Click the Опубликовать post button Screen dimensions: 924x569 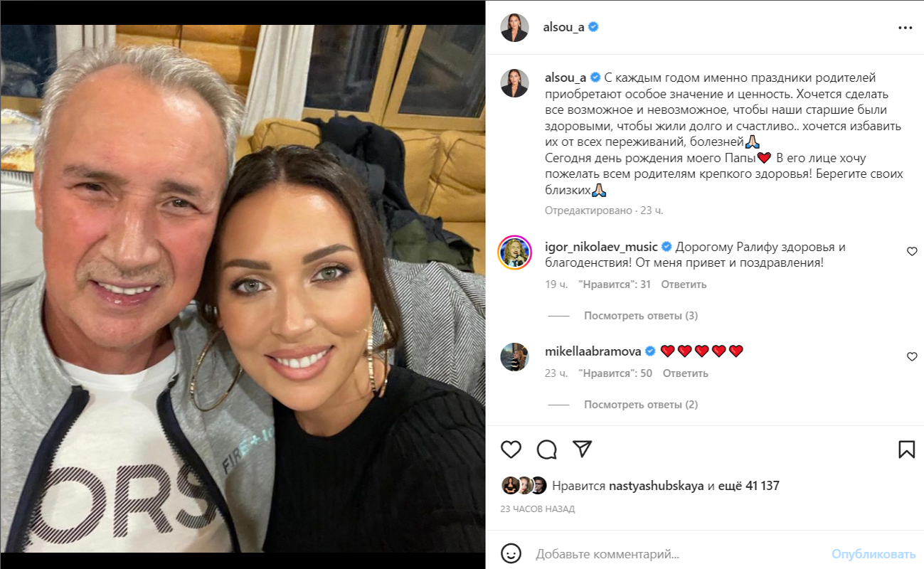pyautogui.click(x=873, y=553)
